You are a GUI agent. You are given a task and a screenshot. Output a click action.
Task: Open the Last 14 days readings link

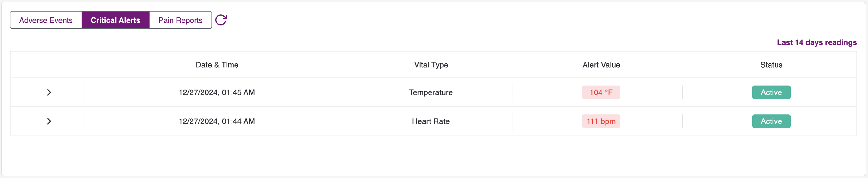[816, 42]
